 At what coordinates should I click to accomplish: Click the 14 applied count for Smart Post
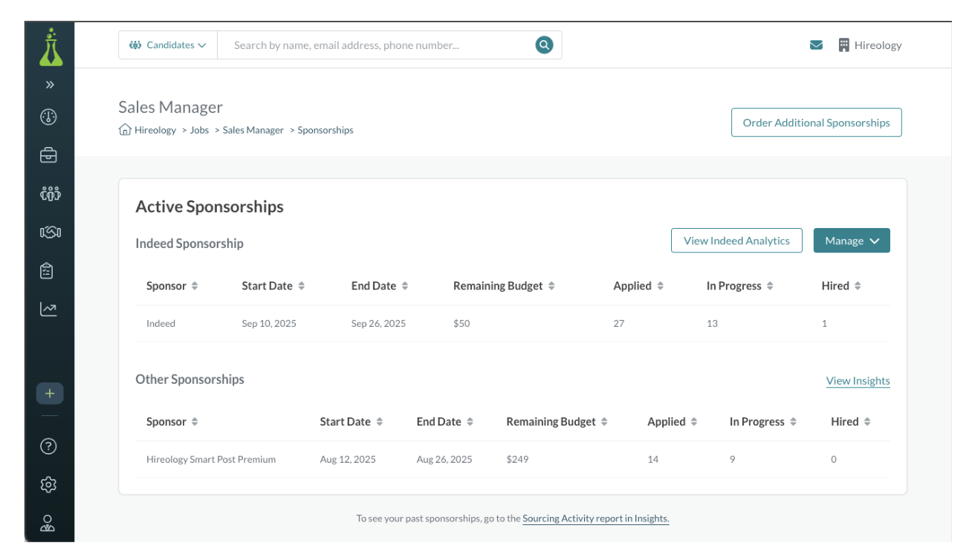(653, 460)
